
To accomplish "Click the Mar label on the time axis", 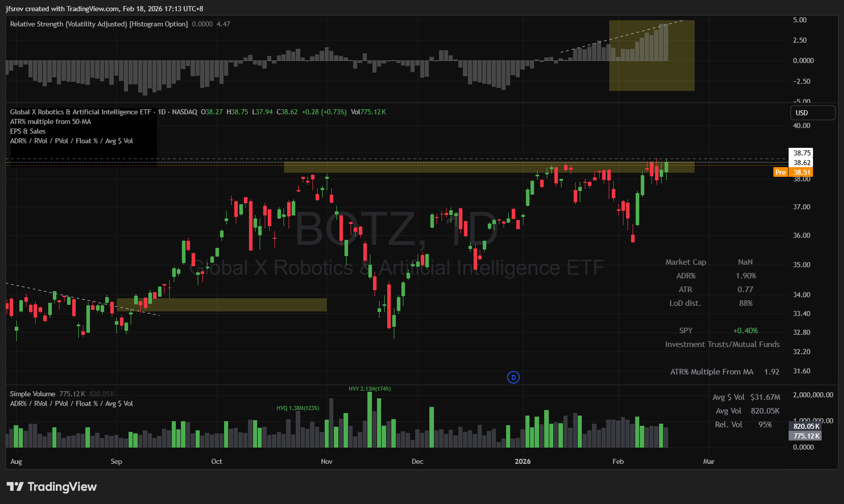I will point(708,461).
